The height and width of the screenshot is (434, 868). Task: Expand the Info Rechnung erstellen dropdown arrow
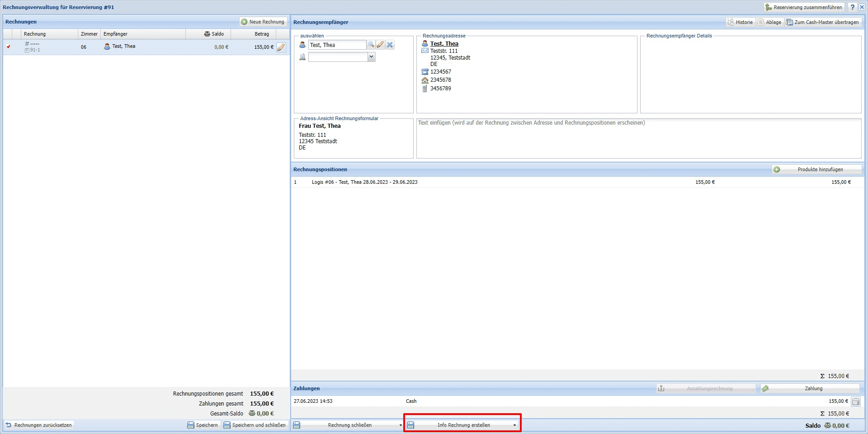514,425
